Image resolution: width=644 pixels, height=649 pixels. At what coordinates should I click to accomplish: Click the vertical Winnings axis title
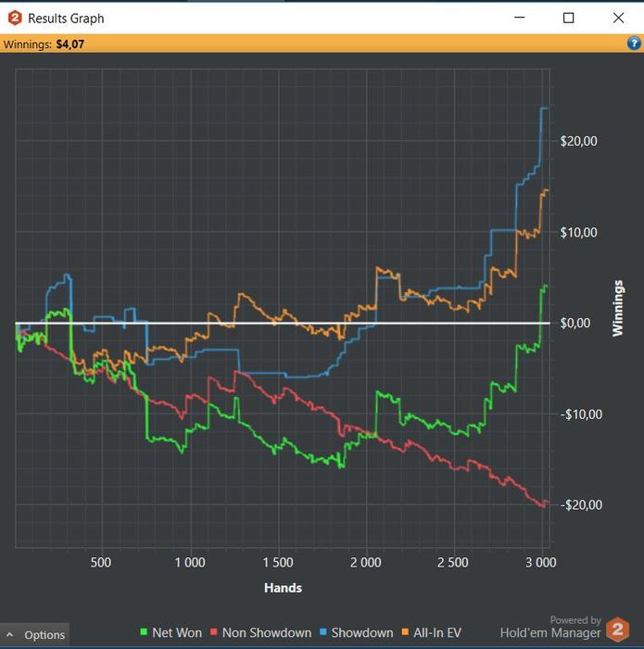coord(617,308)
